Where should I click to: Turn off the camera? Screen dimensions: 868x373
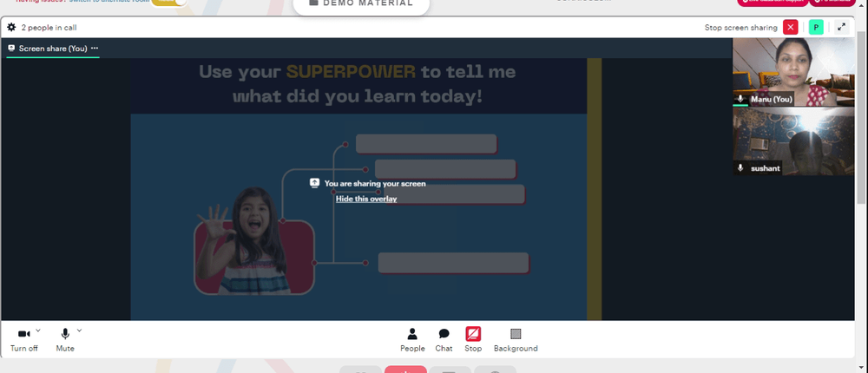(x=23, y=340)
